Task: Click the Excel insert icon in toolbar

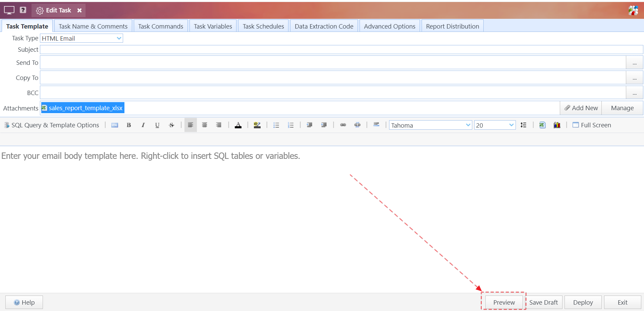Action: point(542,125)
